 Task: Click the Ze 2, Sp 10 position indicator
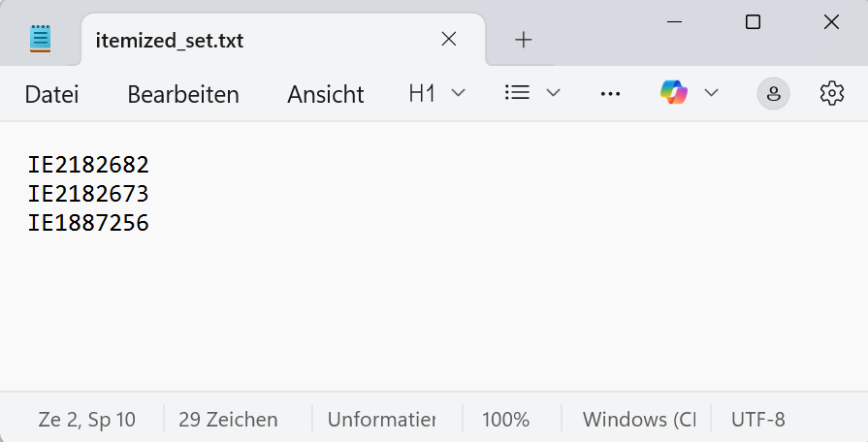pos(87,420)
